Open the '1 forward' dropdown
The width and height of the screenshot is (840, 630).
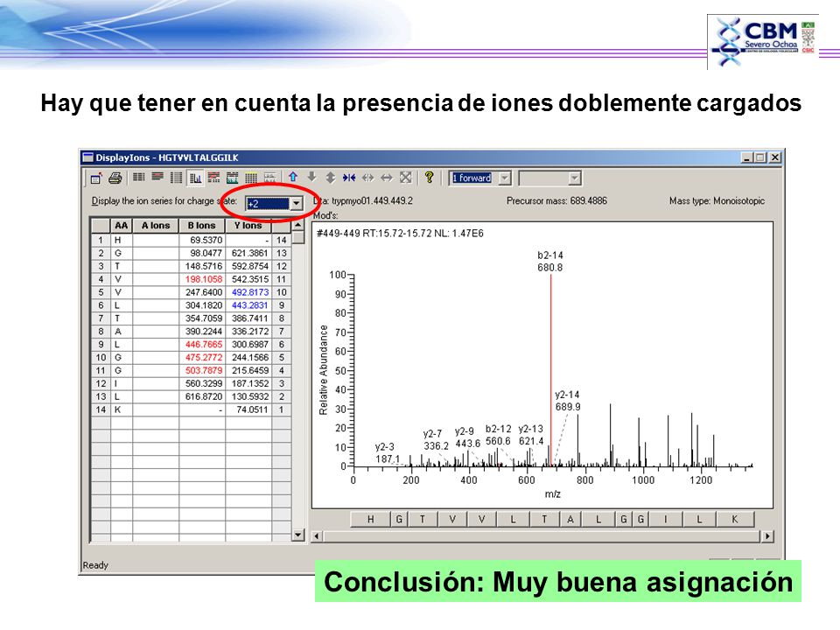coord(505,178)
